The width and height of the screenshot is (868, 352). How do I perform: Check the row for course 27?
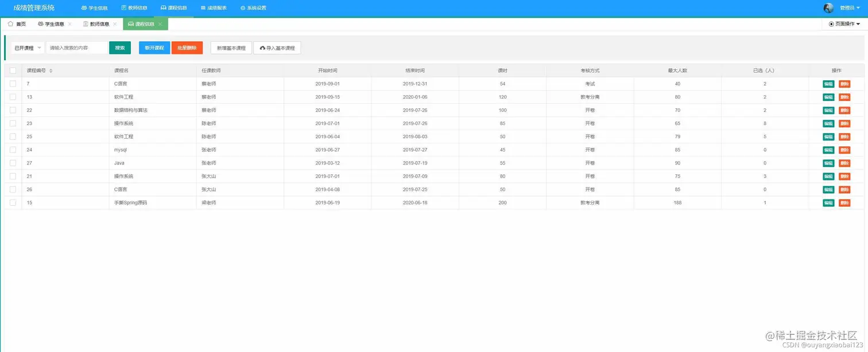(x=13, y=163)
